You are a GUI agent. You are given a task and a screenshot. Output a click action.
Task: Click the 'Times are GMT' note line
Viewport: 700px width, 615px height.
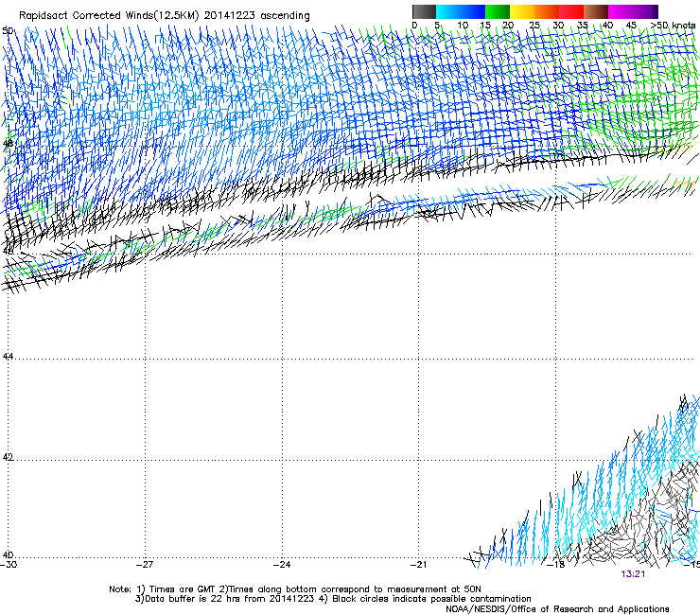click(x=295, y=589)
